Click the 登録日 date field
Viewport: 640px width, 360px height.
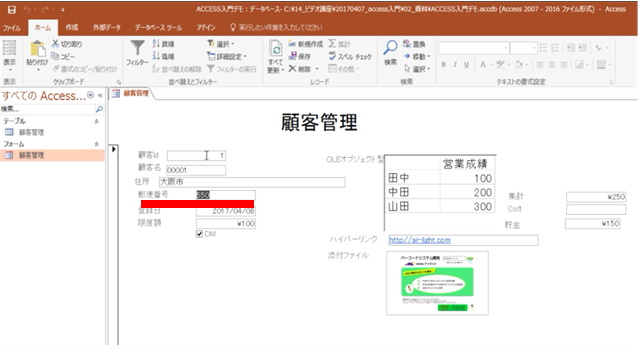pyautogui.click(x=226, y=211)
